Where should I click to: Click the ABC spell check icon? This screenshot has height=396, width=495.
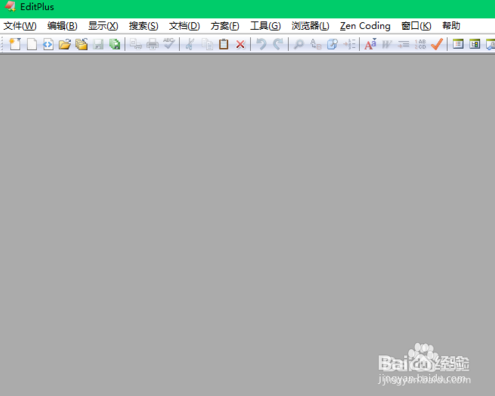coord(169,43)
